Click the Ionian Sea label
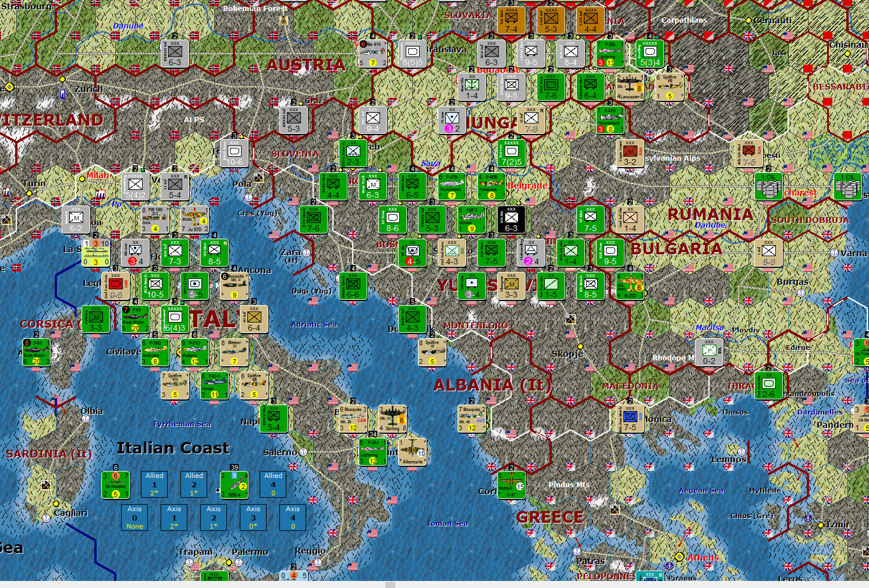Screen dimensions: 869x588 (448, 523)
